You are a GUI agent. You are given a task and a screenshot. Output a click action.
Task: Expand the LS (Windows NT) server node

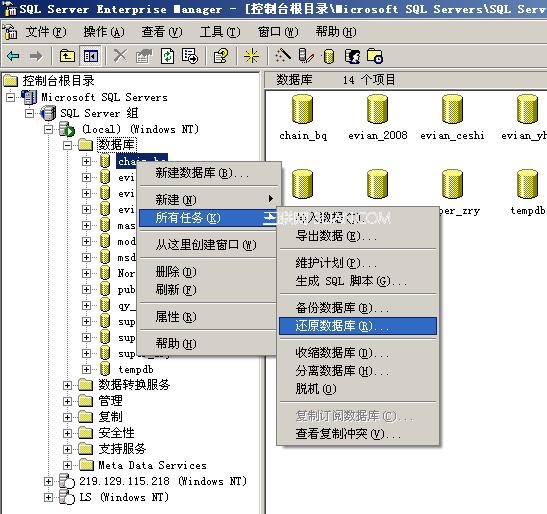48,497
